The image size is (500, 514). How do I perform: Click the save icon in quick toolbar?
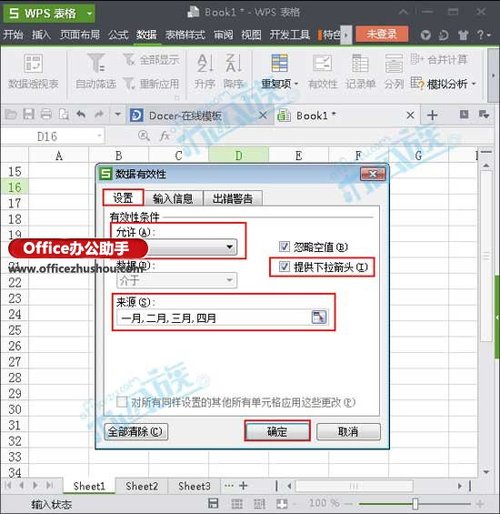(29, 115)
